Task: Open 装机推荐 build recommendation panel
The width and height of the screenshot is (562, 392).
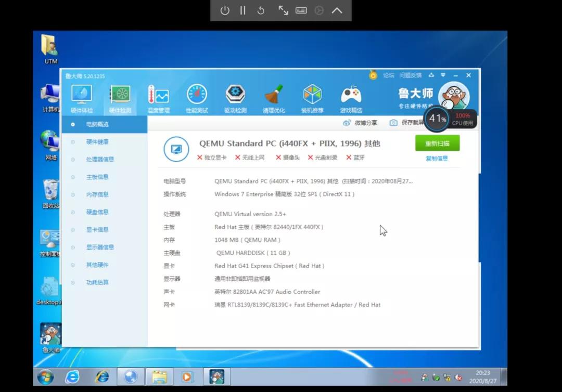Action: 312,96
